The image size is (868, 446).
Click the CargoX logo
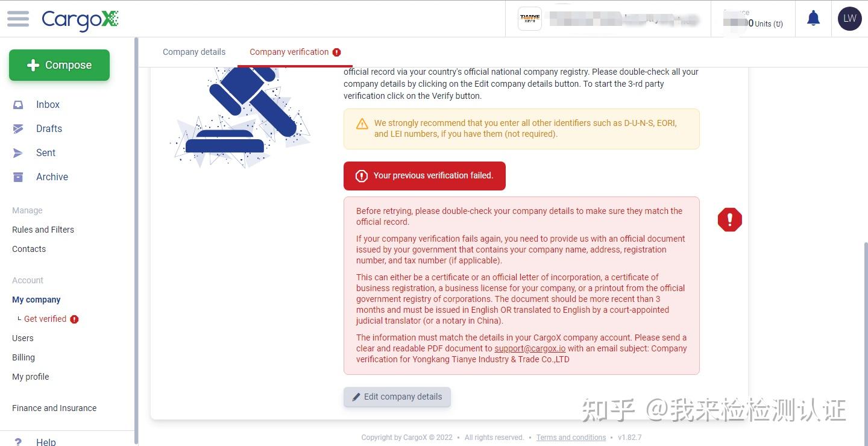point(80,20)
